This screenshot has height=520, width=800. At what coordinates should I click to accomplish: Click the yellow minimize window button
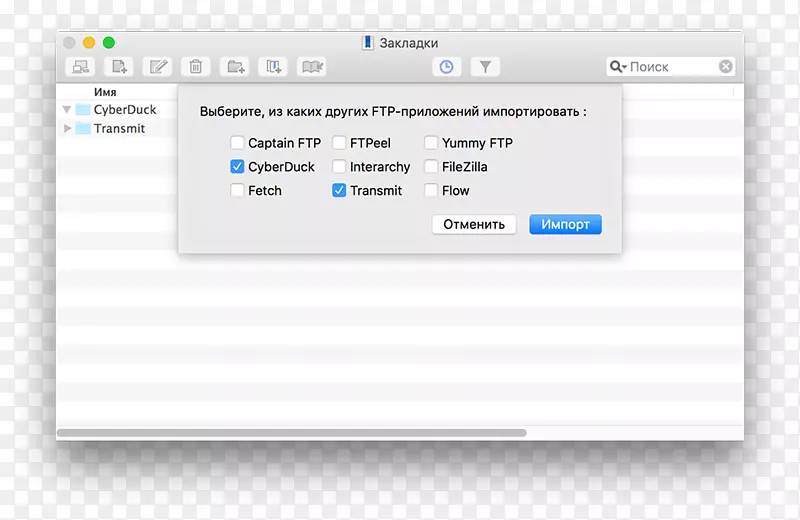[89, 42]
